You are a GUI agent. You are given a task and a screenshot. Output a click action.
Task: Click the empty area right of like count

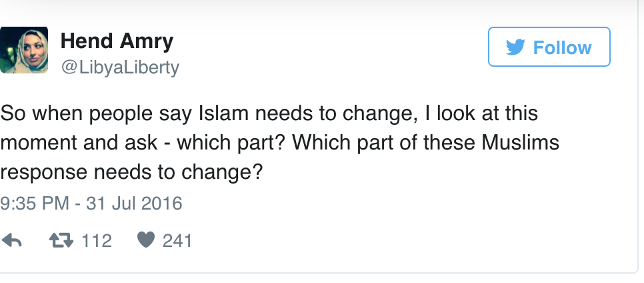400,240
